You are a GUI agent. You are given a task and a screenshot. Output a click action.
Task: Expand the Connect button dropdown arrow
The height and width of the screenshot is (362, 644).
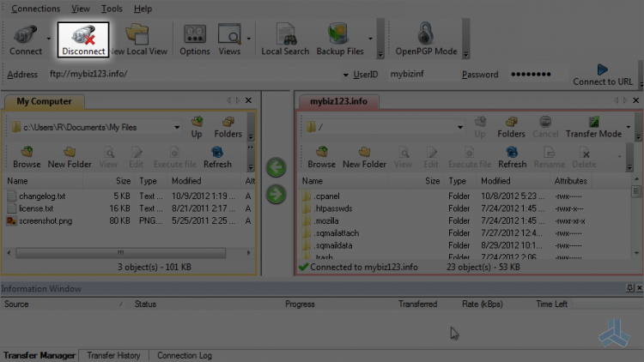tap(48, 39)
